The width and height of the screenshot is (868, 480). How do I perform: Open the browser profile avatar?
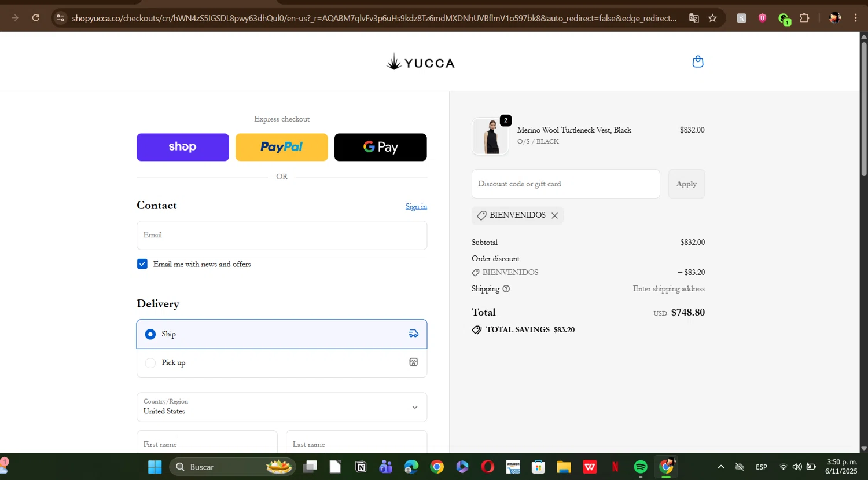pos(834,18)
